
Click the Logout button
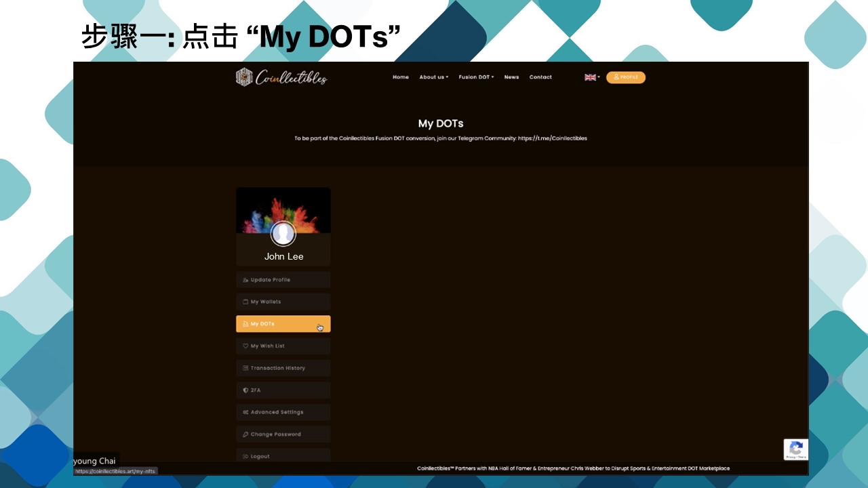tap(283, 455)
